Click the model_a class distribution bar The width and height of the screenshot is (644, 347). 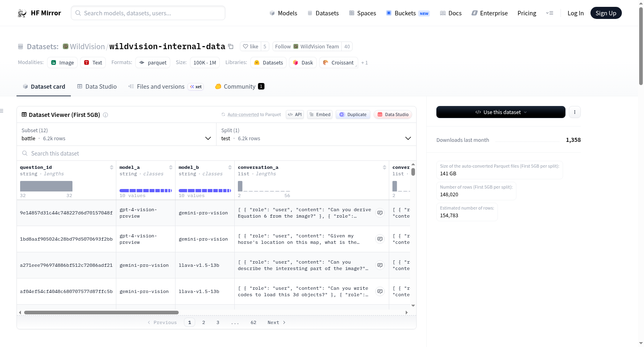(x=146, y=191)
